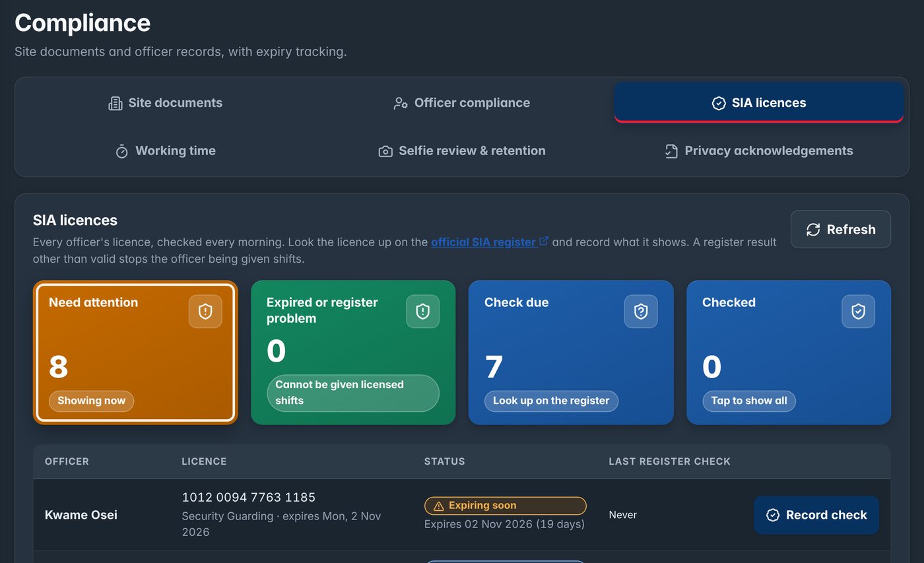924x563 pixels.
Task: Select the Expired or register problem card
Action: pyautogui.click(x=353, y=352)
